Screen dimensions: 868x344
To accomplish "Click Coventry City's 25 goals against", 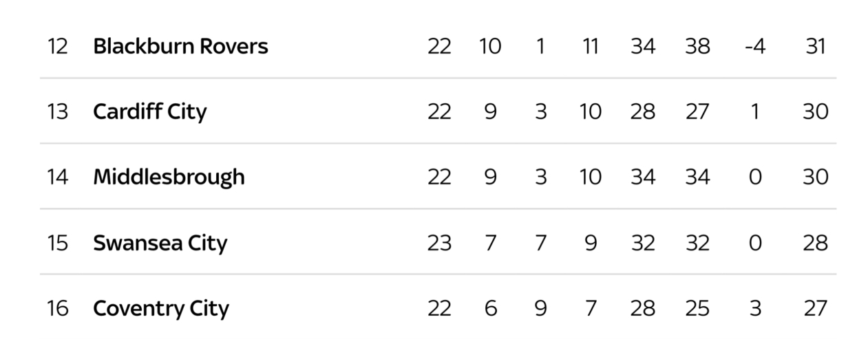I will pyautogui.click(x=697, y=308).
